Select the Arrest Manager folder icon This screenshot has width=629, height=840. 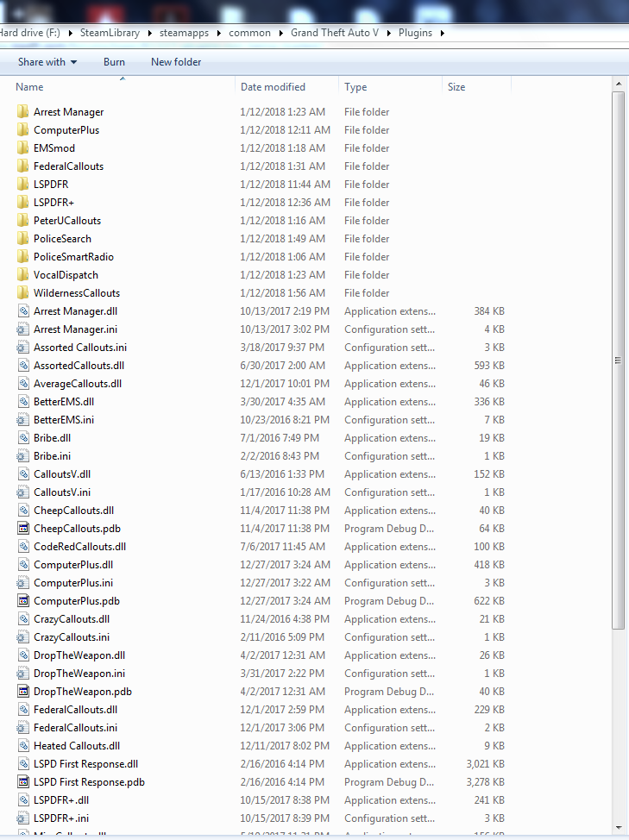pos(22,111)
